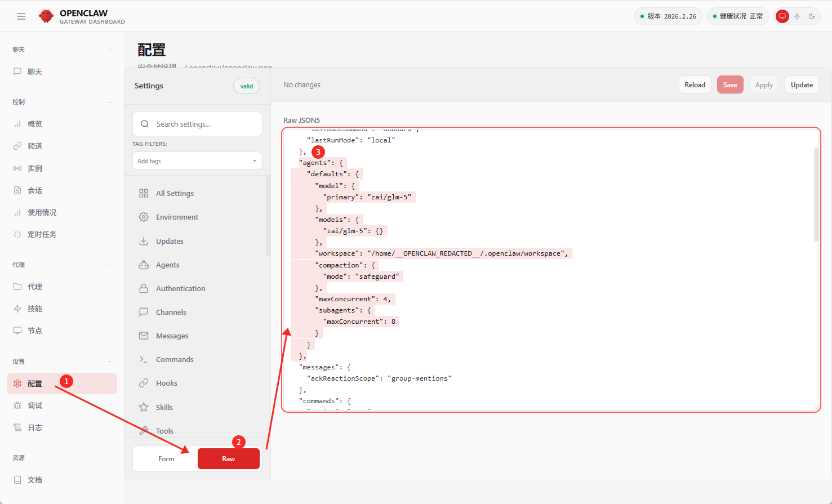This screenshot has width=832, height=504.
Task: Switch to Form view mode
Action: [x=166, y=459]
